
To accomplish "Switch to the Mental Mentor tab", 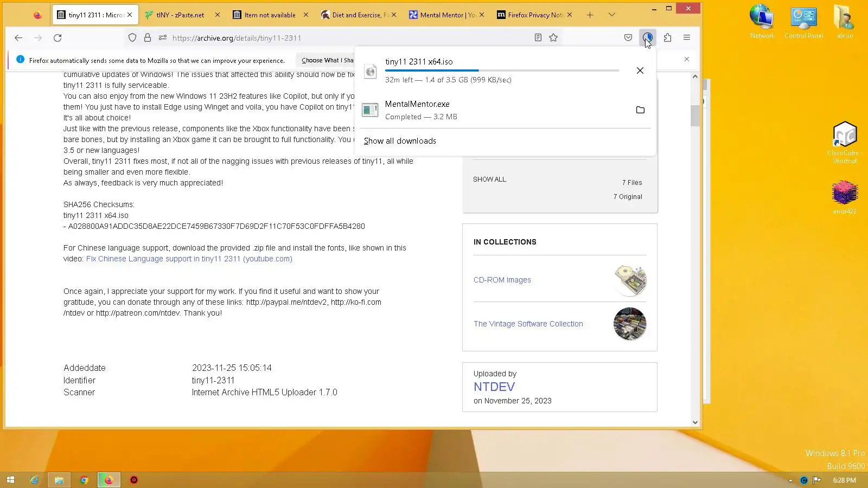I will 446,15.
